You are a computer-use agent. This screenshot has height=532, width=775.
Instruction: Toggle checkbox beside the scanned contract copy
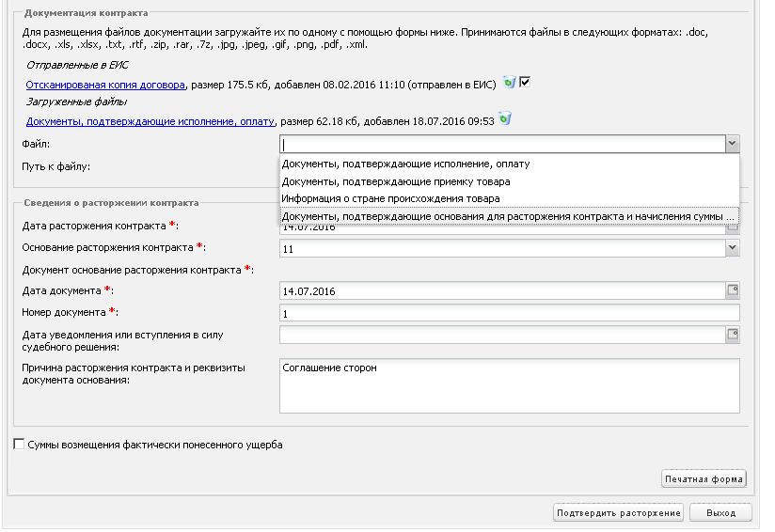pos(525,82)
